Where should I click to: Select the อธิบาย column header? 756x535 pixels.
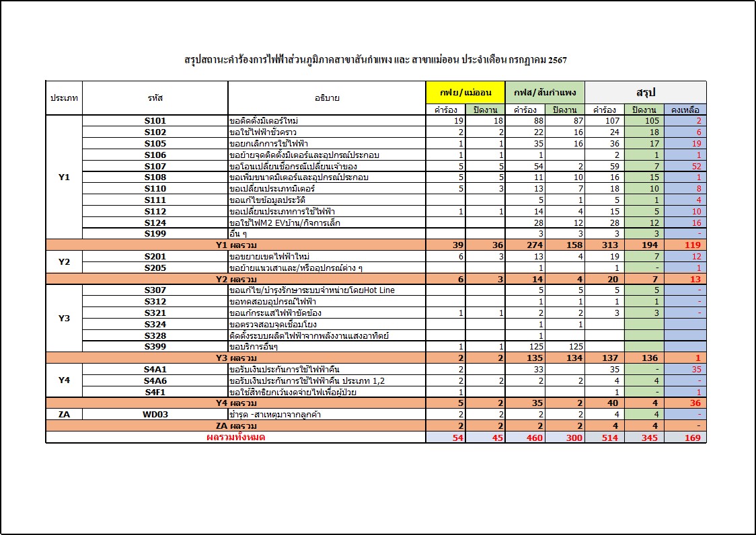327,98
